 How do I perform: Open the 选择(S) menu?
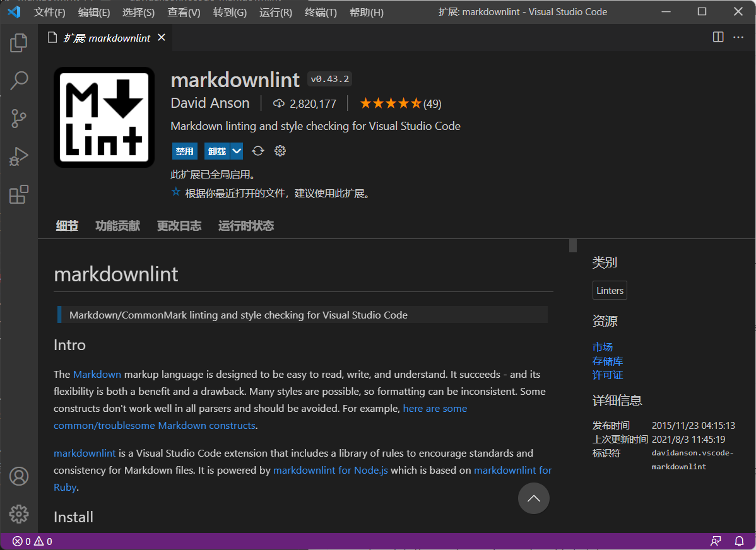coord(138,12)
